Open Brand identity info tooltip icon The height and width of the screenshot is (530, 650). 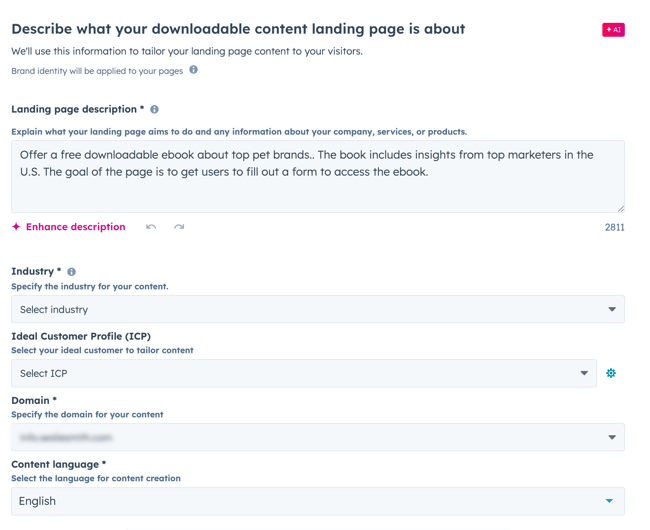click(x=194, y=70)
